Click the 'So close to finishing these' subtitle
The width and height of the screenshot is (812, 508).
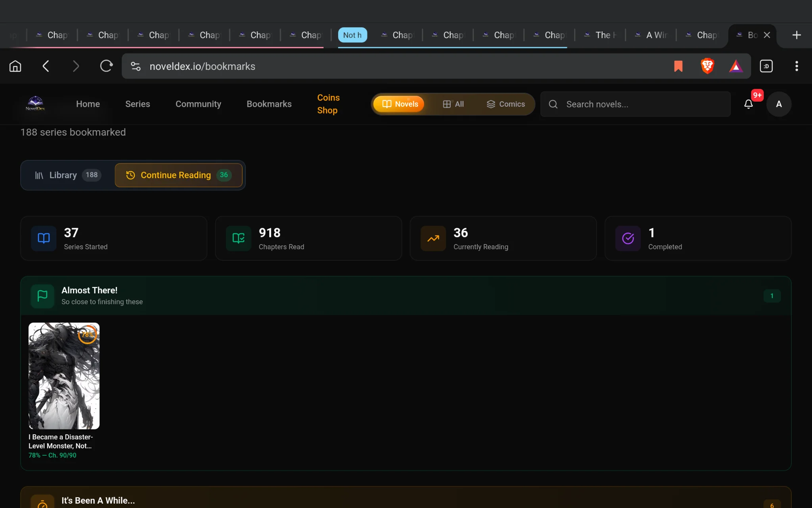[102, 302]
